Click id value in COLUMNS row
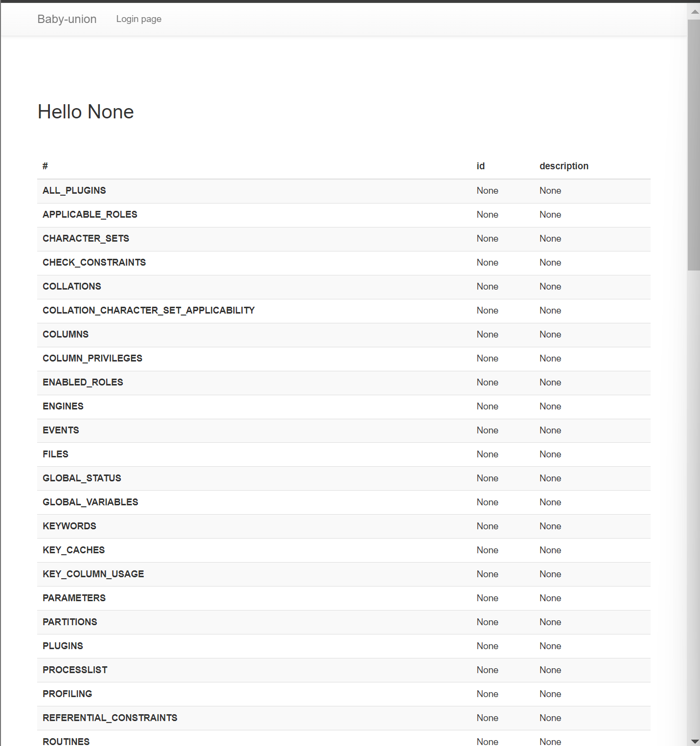This screenshot has width=700, height=746. [488, 335]
